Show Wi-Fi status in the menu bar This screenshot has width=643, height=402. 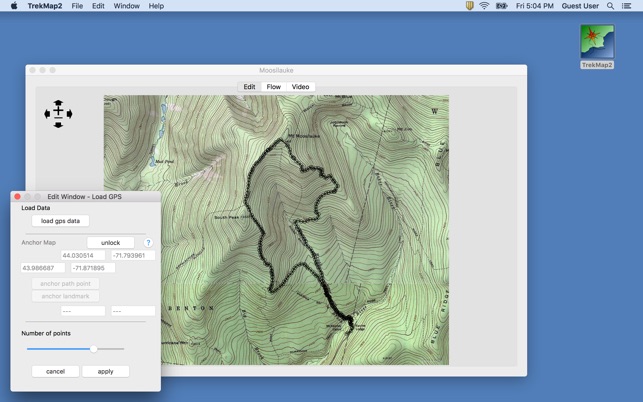point(484,6)
